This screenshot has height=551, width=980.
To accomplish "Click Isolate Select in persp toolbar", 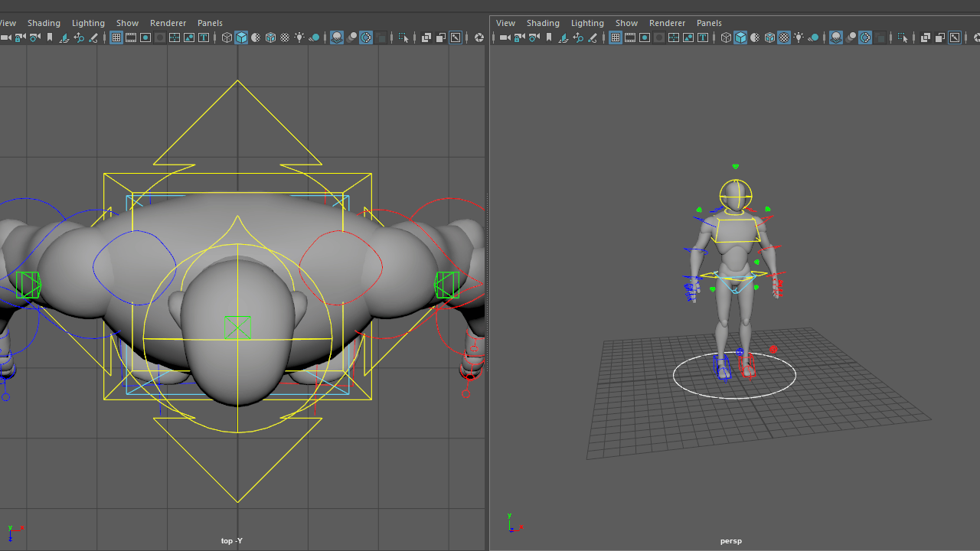I will click(903, 37).
